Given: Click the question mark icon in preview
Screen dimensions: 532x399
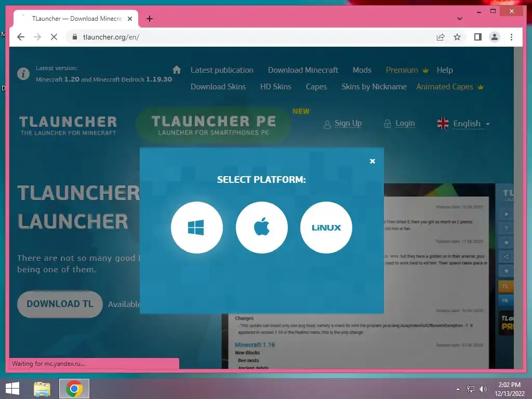Looking at the screenshot, I should point(506,229).
